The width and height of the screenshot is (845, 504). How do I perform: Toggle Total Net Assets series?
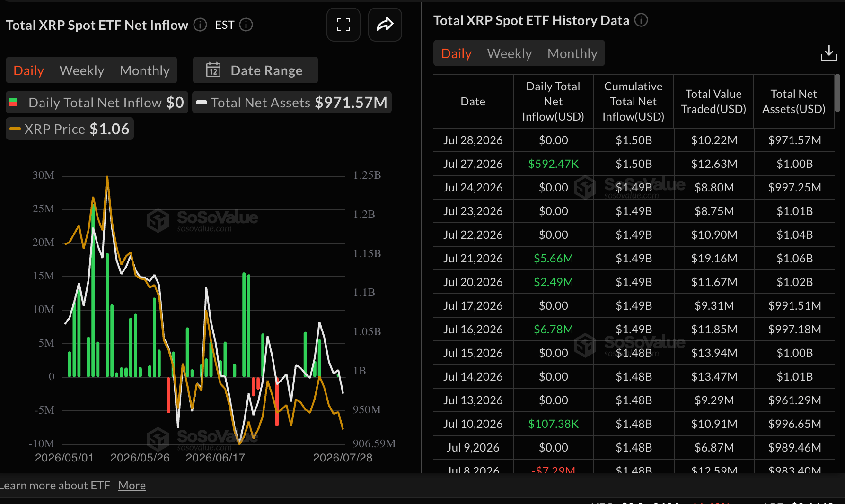coord(292,102)
